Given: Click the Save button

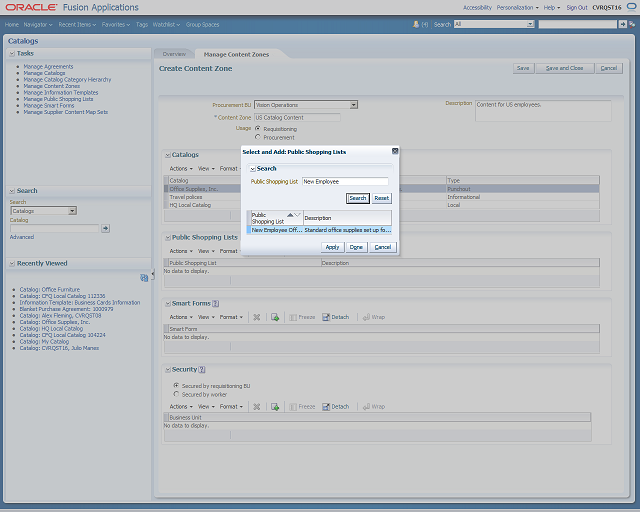Looking at the screenshot, I should 523,68.
